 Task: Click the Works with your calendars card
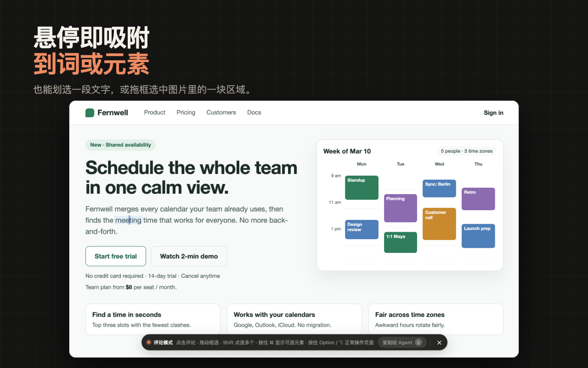(x=294, y=319)
